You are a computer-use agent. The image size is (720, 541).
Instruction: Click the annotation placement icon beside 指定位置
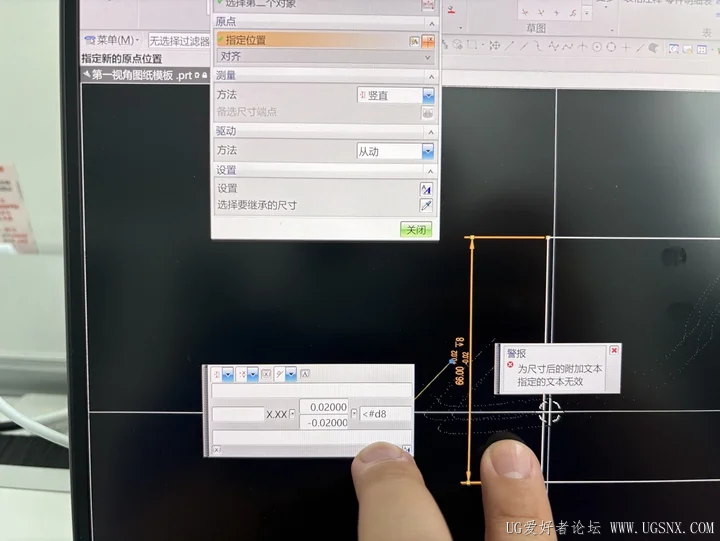(x=415, y=41)
